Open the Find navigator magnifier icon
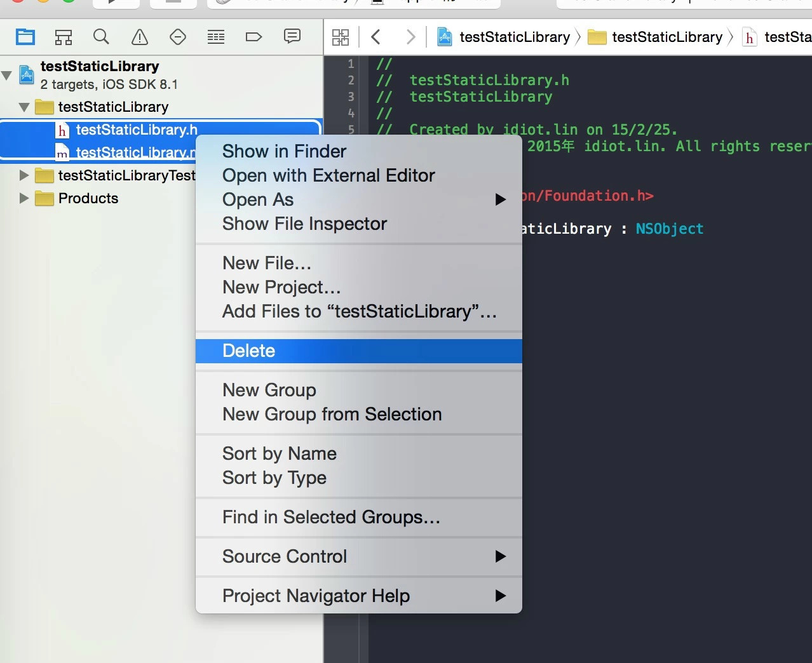812x663 pixels. click(x=101, y=37)
